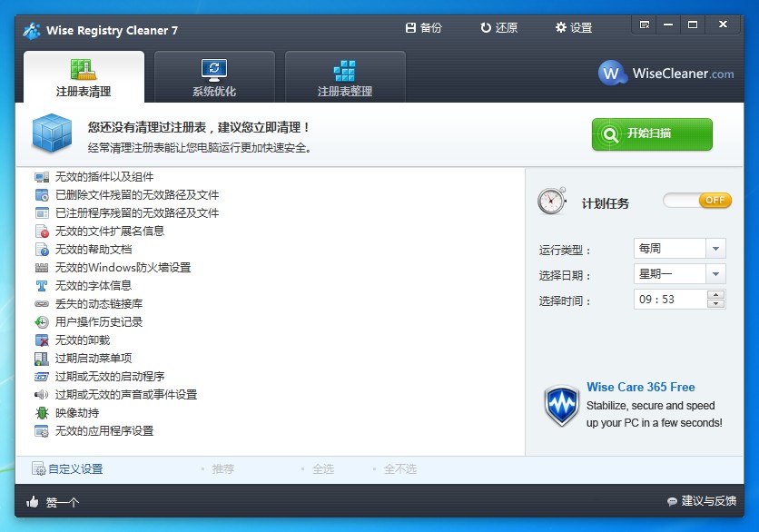Click the thumbs-up 赞一个 icon
Viewport: 759px width, 532px height.
tap(33, 501)
